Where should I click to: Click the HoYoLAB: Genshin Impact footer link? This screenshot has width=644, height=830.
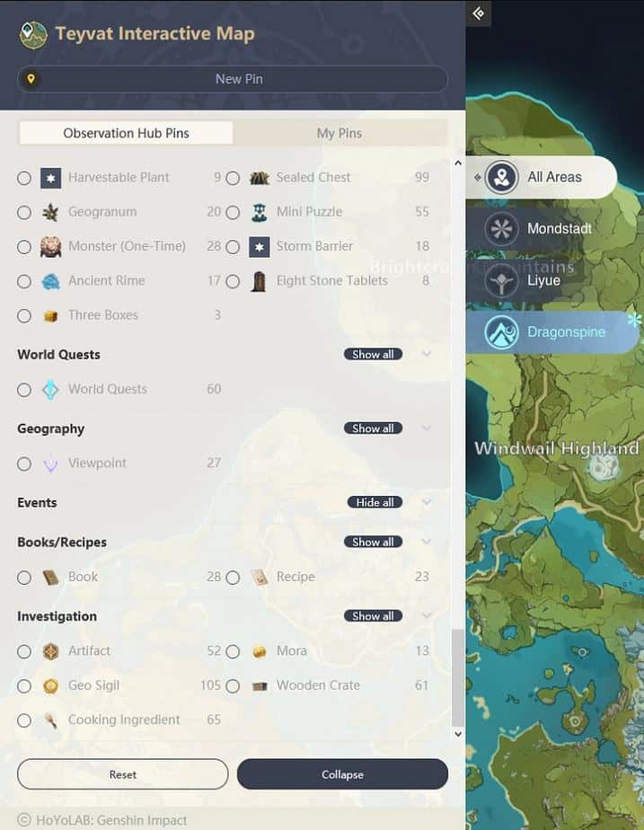[102, 820]
